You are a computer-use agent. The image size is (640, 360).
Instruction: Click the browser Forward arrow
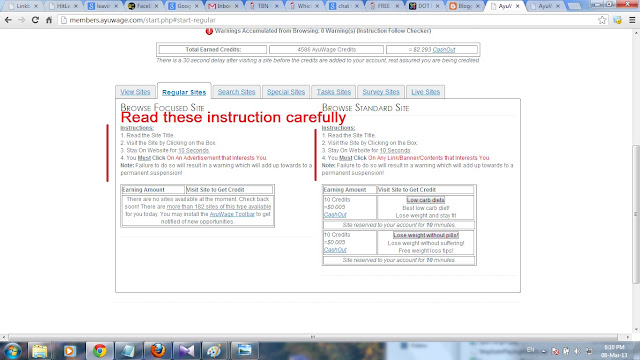(22, 20)
